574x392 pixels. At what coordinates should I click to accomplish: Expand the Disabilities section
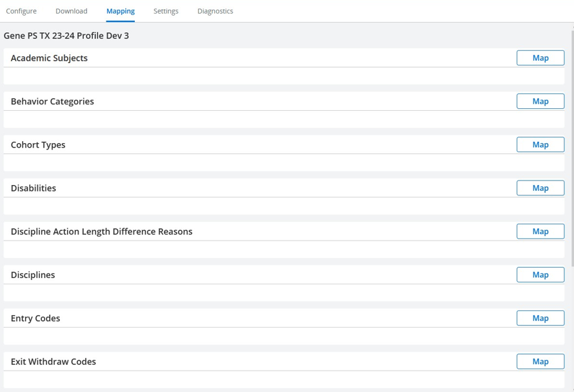tap(33, 188)
